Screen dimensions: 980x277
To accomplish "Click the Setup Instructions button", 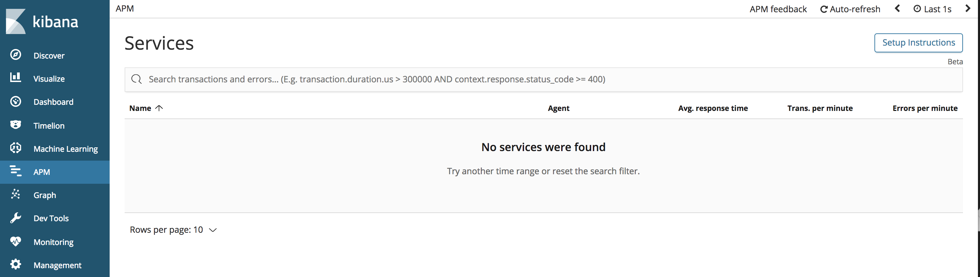I will point(919,43).
